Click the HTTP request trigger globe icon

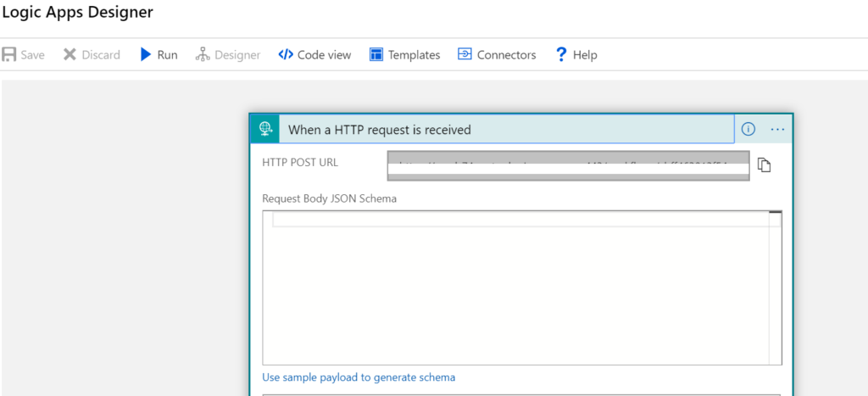264,129
